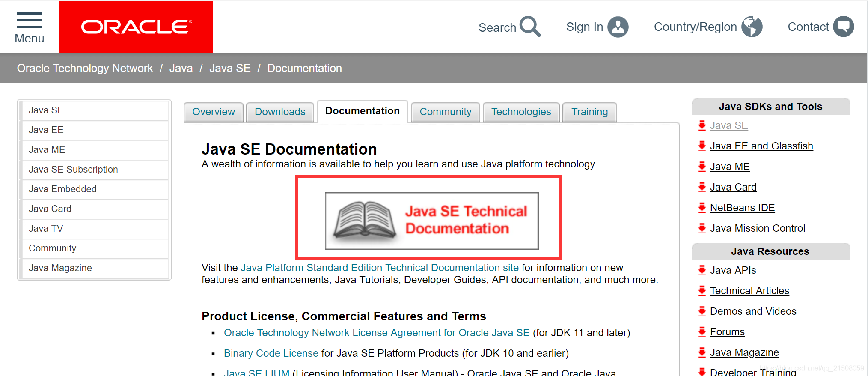Click the Contact chat bubble icon
This screenshot has height=376, width=868.
pos(843,27)
